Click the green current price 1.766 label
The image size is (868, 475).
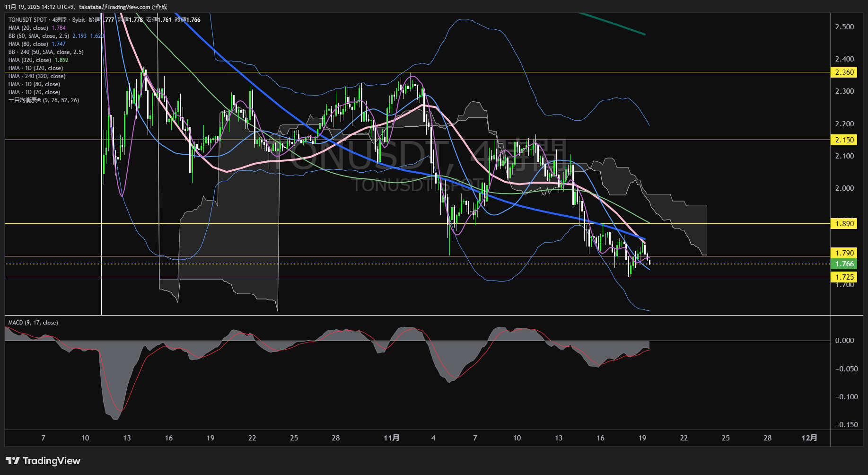tap(844, 264)
